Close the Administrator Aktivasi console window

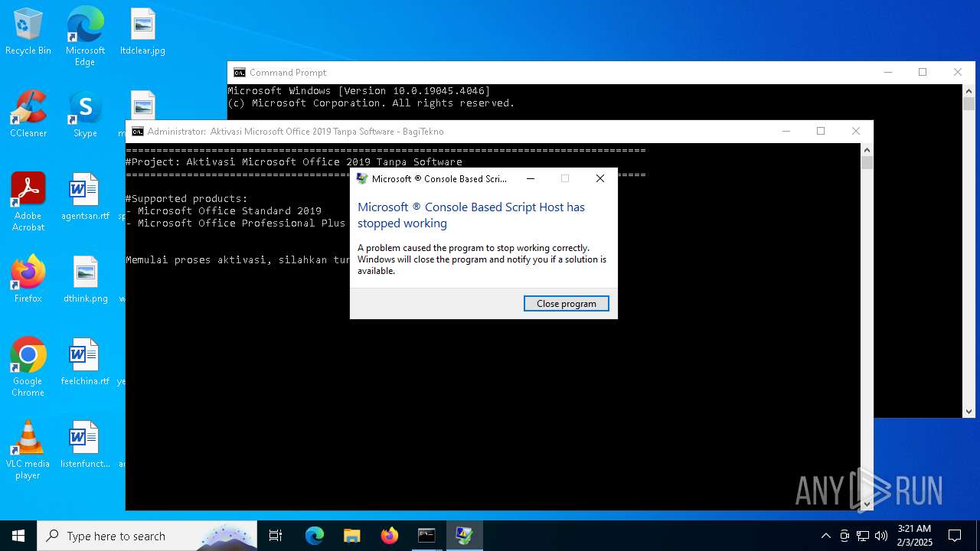point(856,131)
